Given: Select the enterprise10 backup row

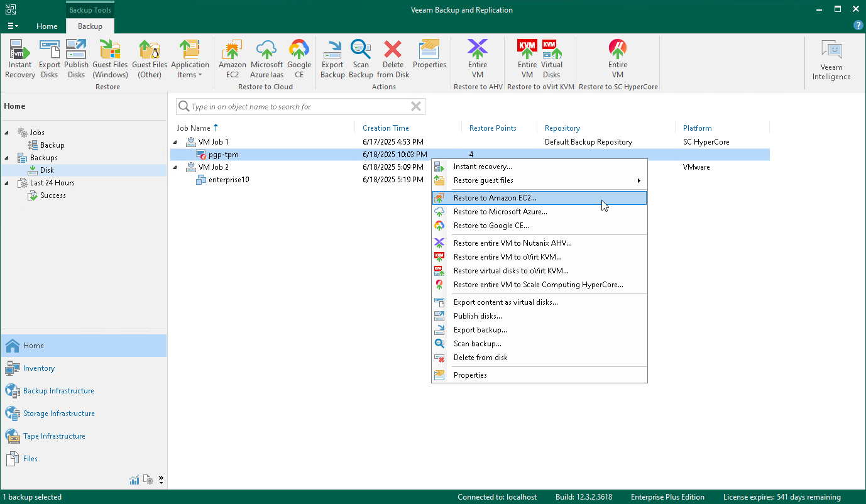Looking at the screenshot, I should coord(469,180).
